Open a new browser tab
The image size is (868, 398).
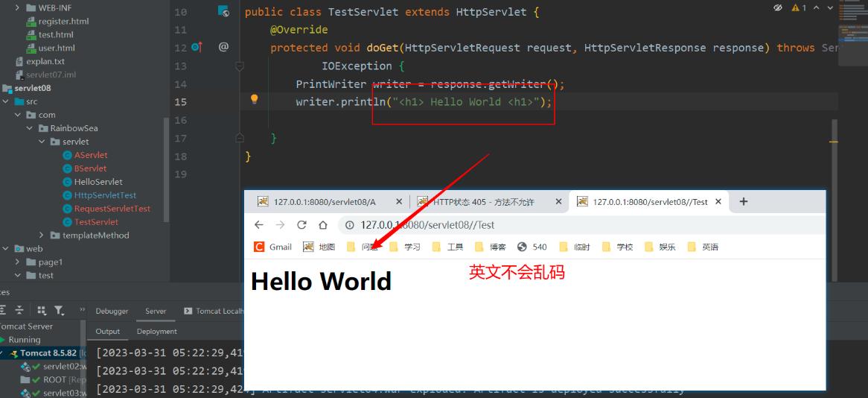click(x=744, y=202)
